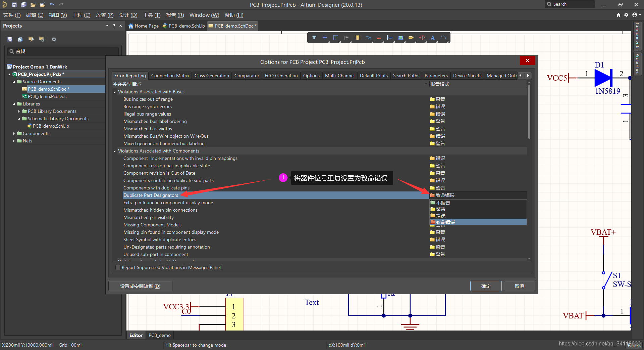644x350 pixels.
Task: Switch to Parameters tab
Action: [x=436, y=76]
